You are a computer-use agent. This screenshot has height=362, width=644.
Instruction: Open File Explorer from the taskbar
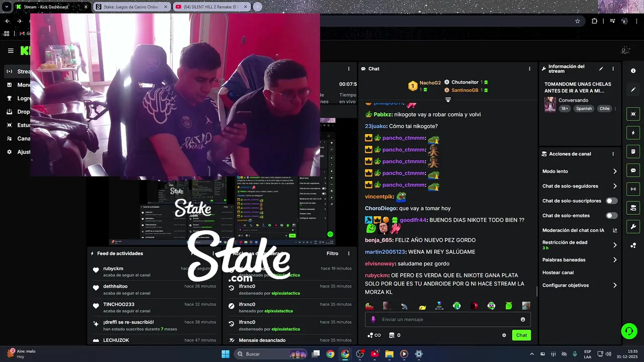point(389,354)
